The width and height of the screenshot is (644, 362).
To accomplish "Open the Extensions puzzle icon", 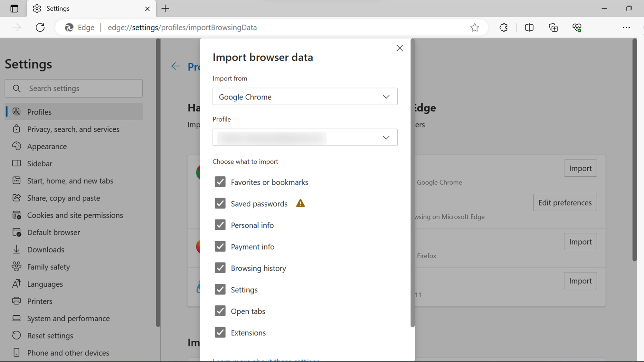I will (x=503, y=27).
